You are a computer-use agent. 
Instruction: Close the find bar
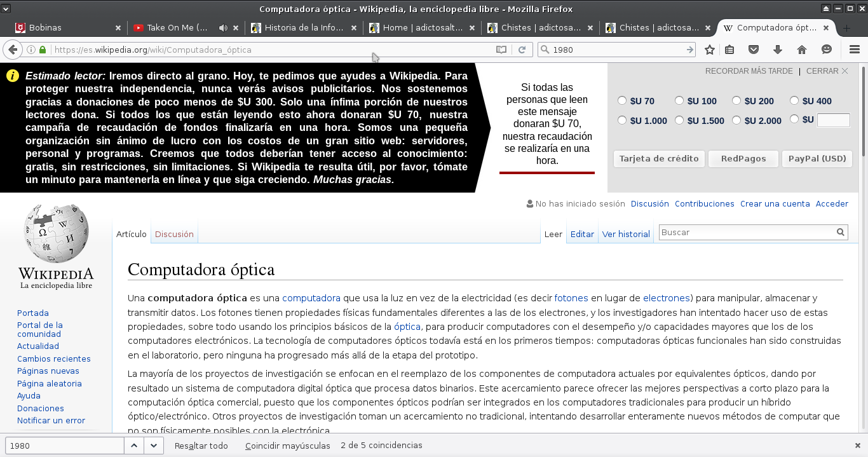point(858,446)
